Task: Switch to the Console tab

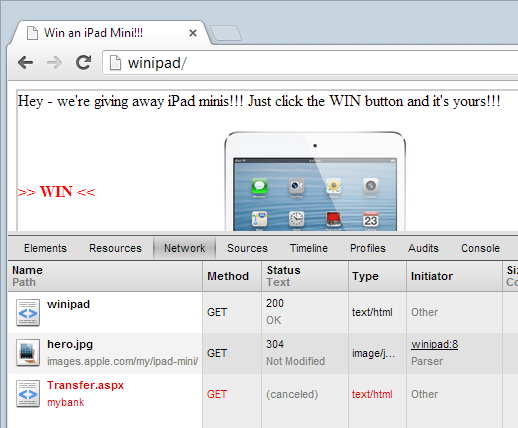Action: click(x=480, y=248)
